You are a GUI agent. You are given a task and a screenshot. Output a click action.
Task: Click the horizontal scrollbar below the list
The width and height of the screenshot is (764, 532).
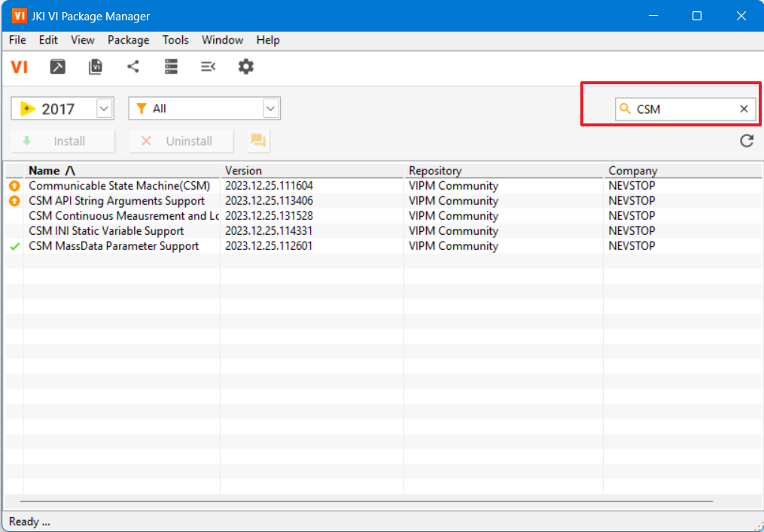tap(366, 500)
